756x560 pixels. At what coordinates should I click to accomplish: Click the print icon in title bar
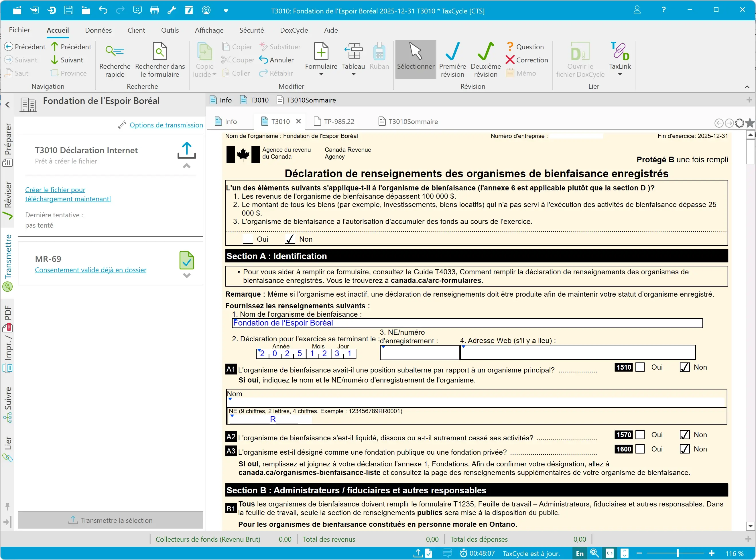coord(155,10)
